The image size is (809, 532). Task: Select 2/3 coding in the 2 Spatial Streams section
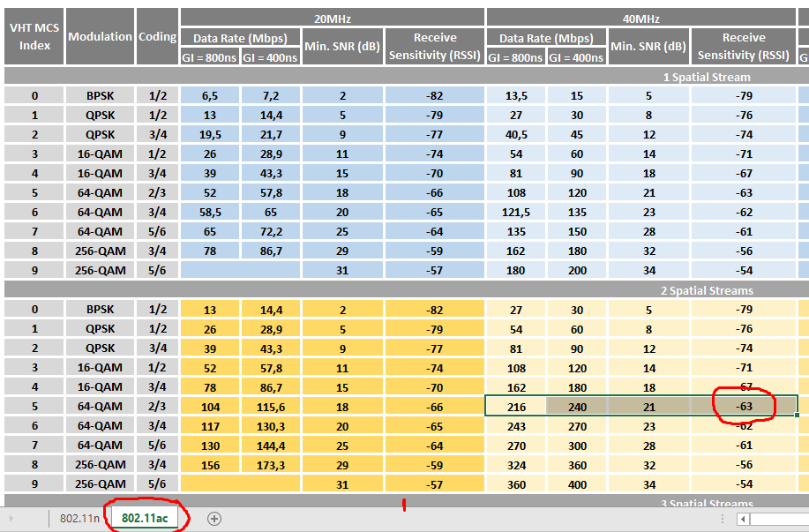(157, 406)
